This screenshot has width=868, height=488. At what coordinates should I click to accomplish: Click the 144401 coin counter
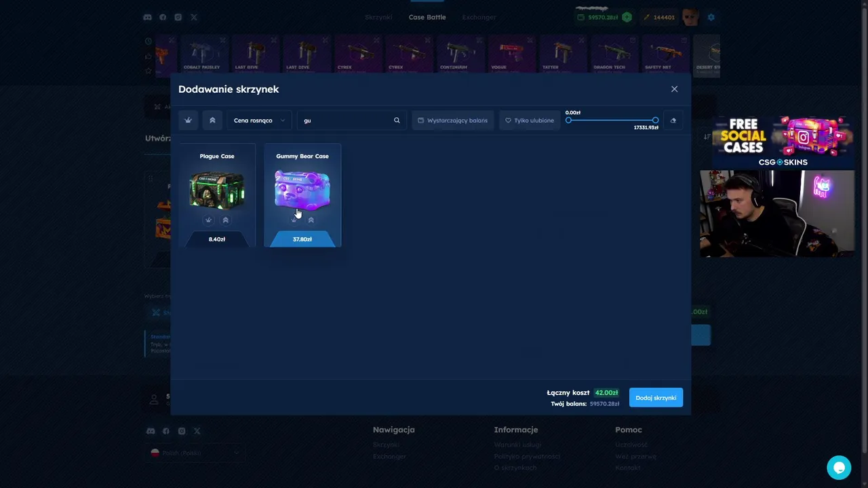pyautogui.click(x=658, y=17)
